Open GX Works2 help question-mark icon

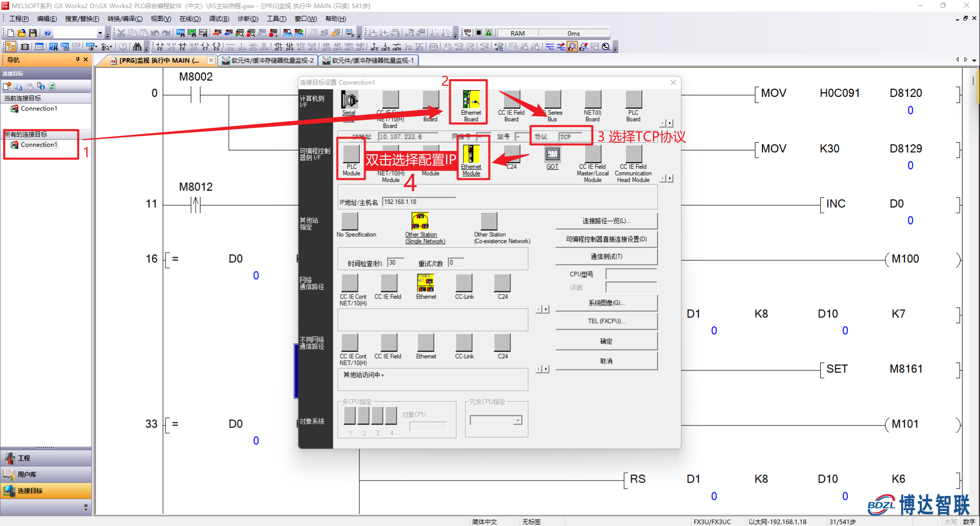[x=47, y=33]
